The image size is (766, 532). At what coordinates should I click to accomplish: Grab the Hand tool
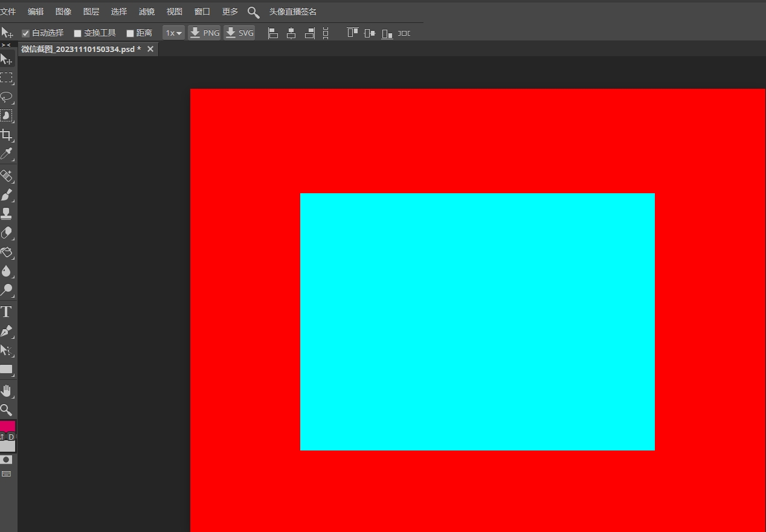coord(7,391)
